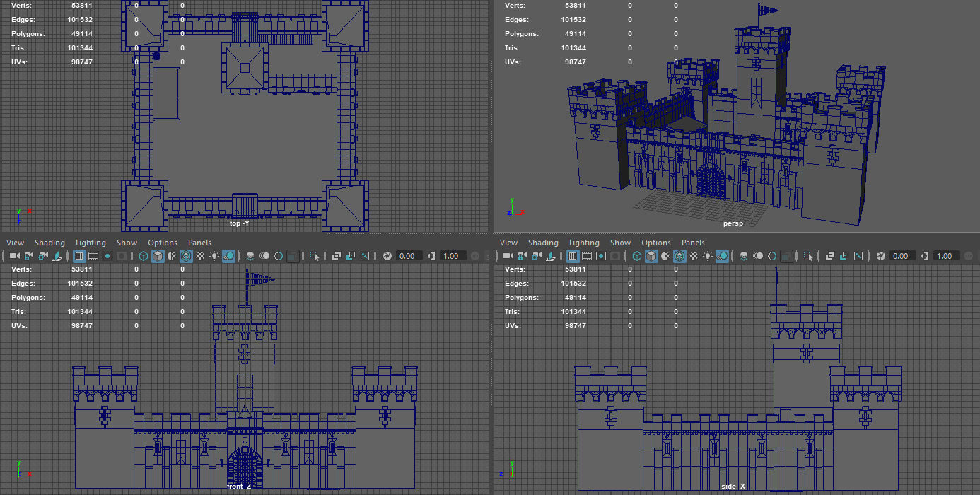Select Smooth Shade All in front panel
980x495 pixels.
click(x=158, y=256)
